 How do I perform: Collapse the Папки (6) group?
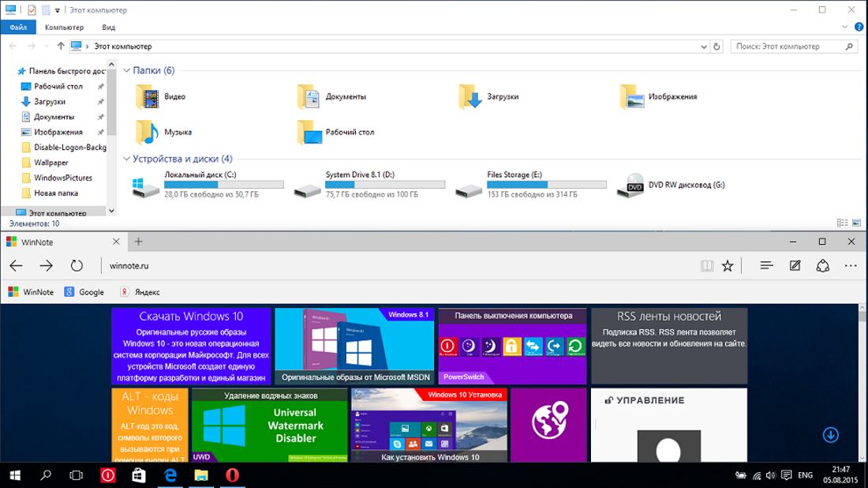click(x=127, y=71)
